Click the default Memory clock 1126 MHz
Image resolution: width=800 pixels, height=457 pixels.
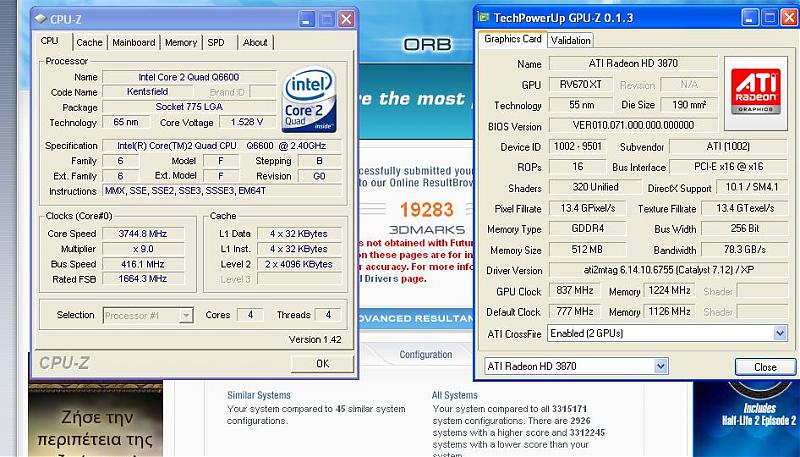click(669, 311)
